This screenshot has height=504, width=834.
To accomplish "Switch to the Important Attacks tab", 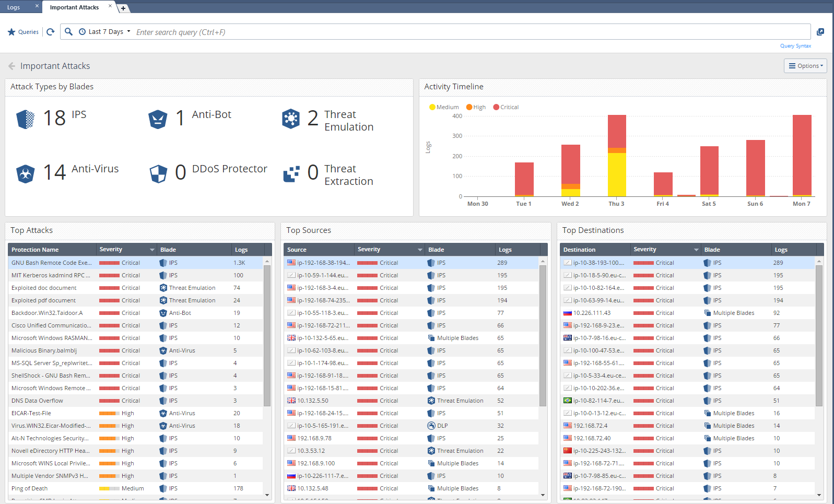I will 74,7.
